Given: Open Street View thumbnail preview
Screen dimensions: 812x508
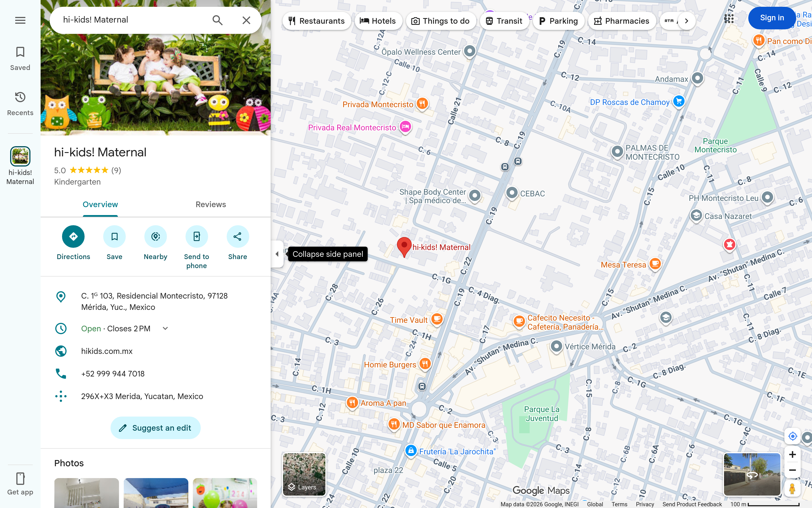Looking at the screenshot, I should point(752,474).
